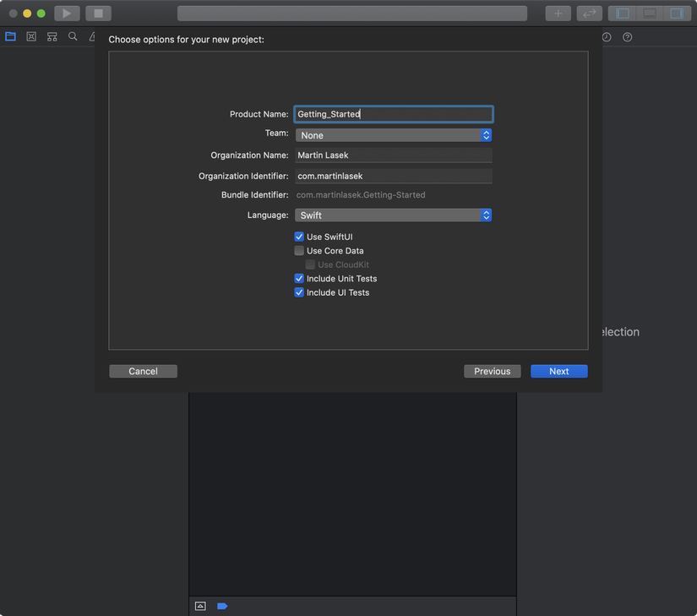Image resolution: width=697 pixels, height=616 pixels.
Task: Open the Source Control navigator
Action: [31, 37]
